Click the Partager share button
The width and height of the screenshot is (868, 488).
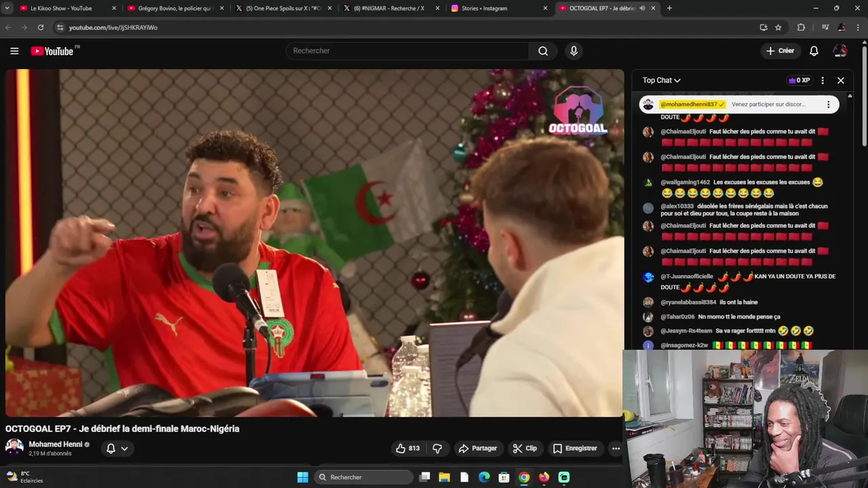[477, 448]
